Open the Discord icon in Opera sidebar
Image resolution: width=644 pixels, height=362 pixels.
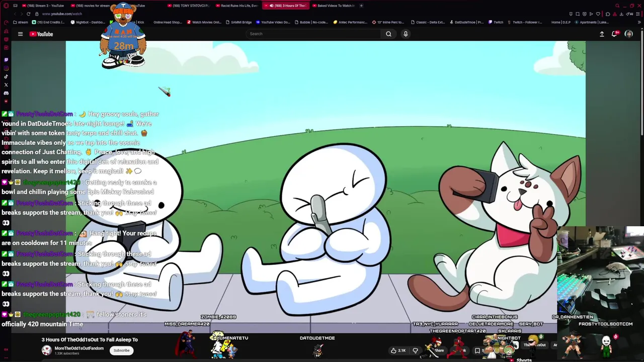click(6, 93)
